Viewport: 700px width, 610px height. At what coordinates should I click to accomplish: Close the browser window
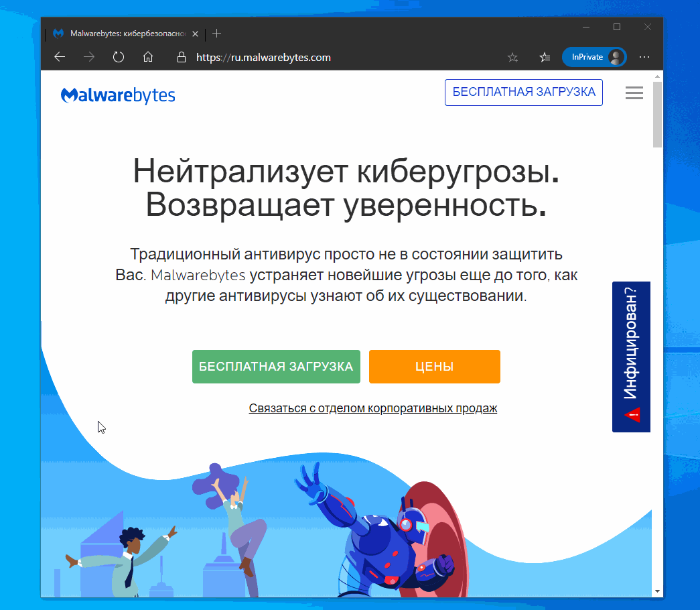[x=647, y=27]
